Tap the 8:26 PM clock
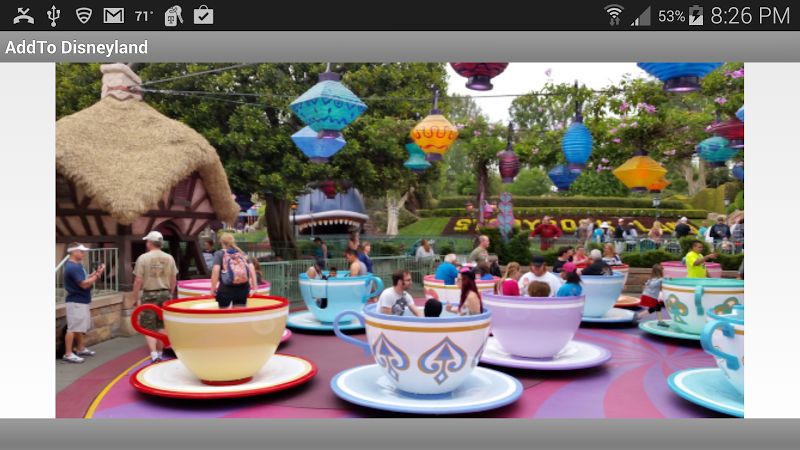 pyautogui.click(x=751, y=16)
